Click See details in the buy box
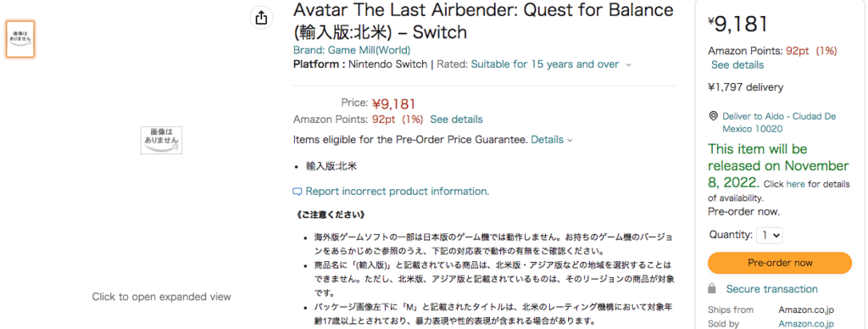The width and height of the screenshot is (868, 329). click(737, 64)
